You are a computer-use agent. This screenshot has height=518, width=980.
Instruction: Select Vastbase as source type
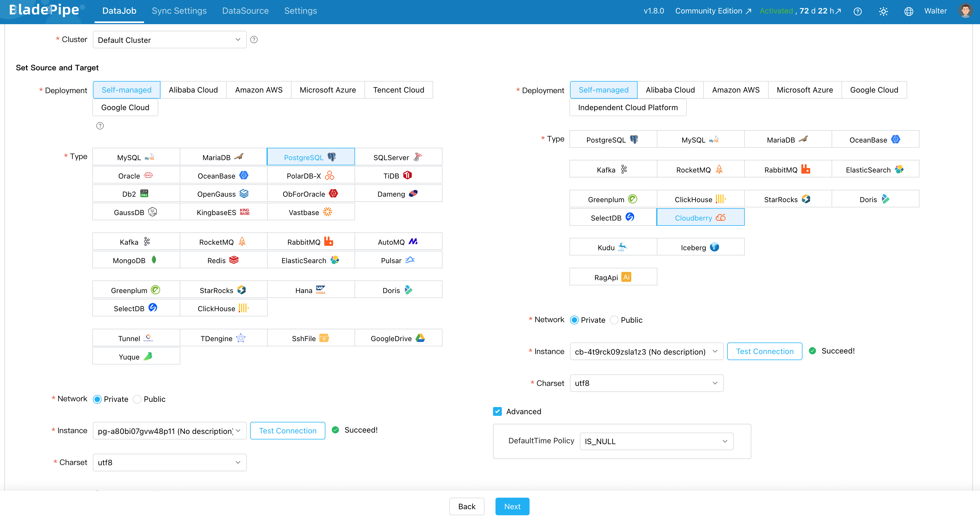pyautogui.click(x=311, y=212)
